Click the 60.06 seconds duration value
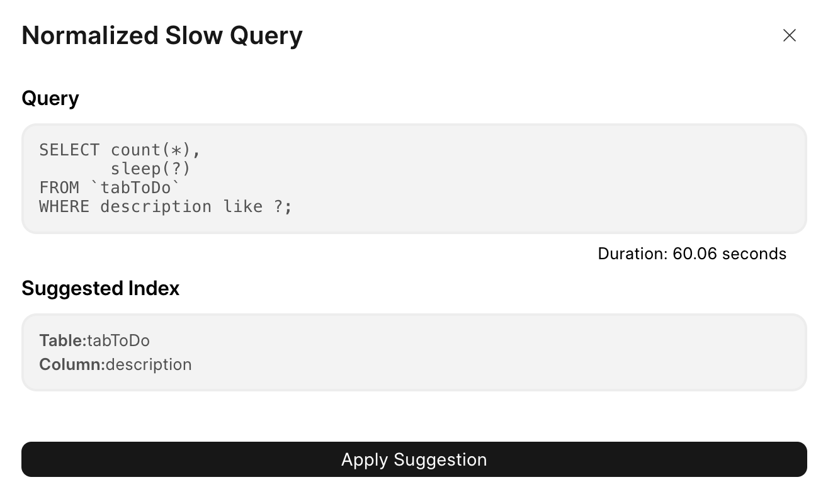This screenshot has height=504, width=828. (x=729, y=254)
